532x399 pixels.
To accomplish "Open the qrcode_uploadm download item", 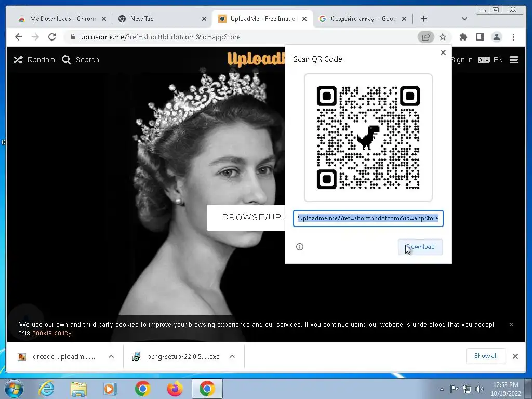I will click(x=56, y=356).
